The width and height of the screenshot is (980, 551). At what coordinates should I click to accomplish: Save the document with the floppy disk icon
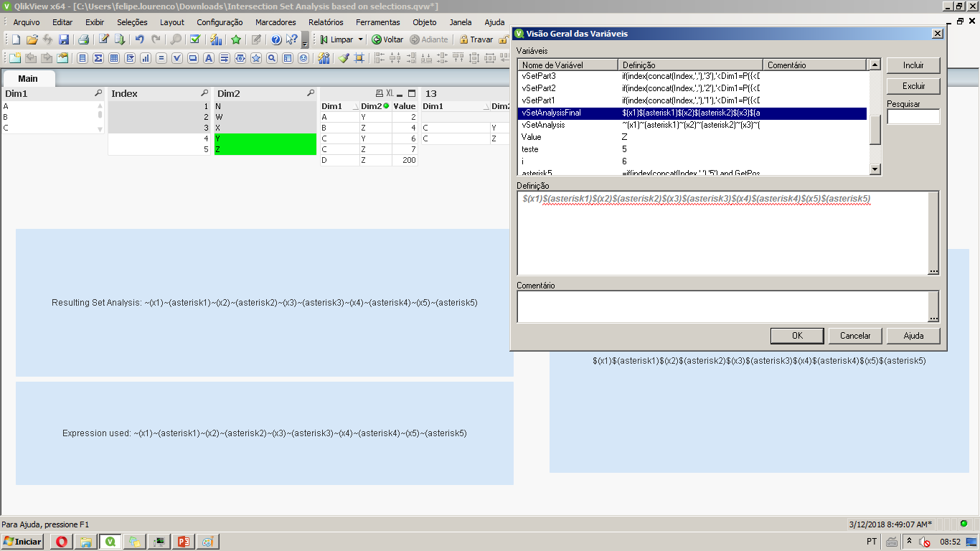click(64, 39)
